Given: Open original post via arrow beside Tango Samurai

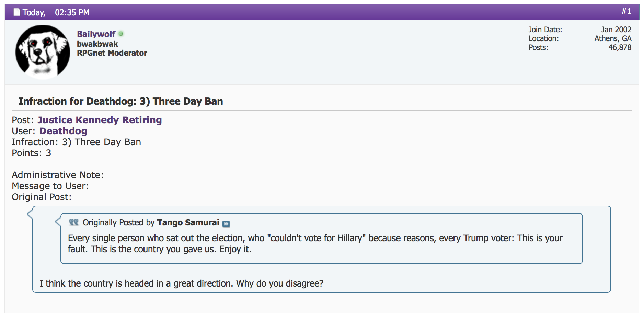Looking at the screenshot, I should coord(226,224).
